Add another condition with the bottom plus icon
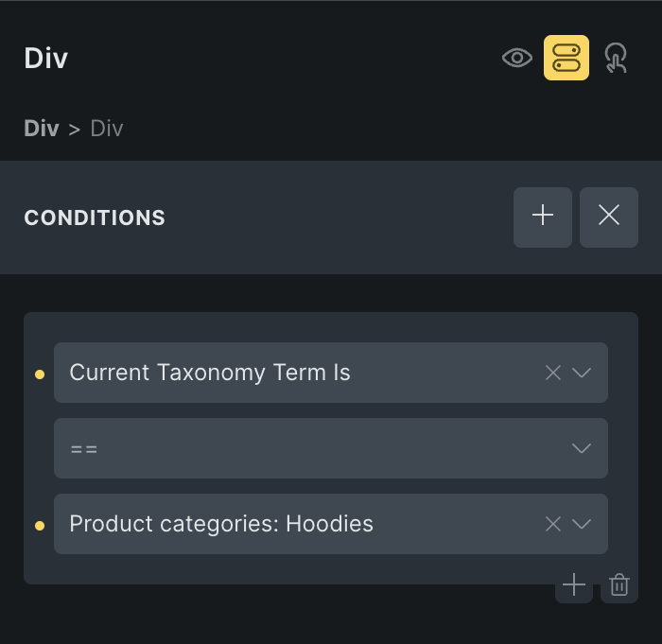Image resolution: width=662 pixels, height=644 pixels. [x=574, y=584]
